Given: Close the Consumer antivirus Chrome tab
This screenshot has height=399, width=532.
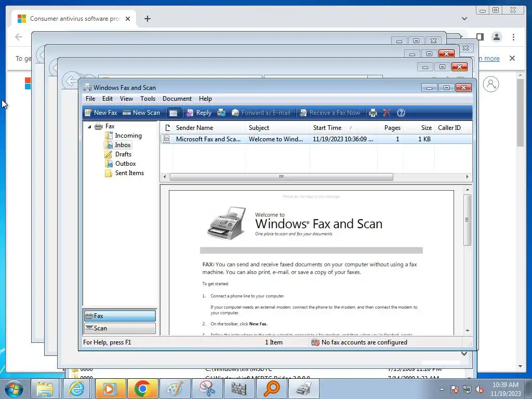Looking at the screenshot, I should tap(128, 19).
